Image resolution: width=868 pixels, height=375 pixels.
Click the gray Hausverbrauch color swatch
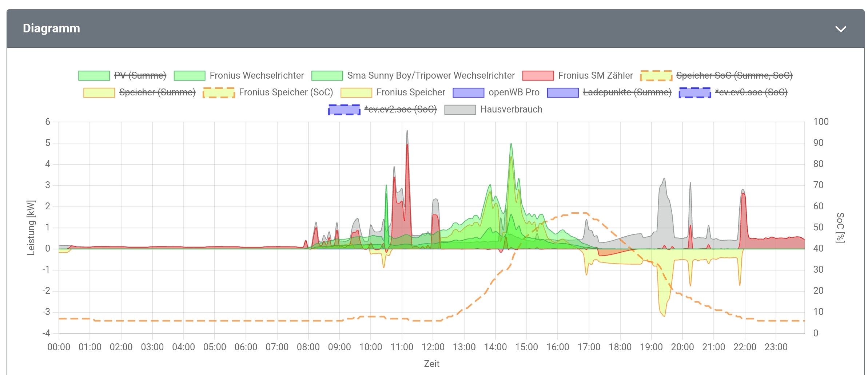tap(460, 110)
